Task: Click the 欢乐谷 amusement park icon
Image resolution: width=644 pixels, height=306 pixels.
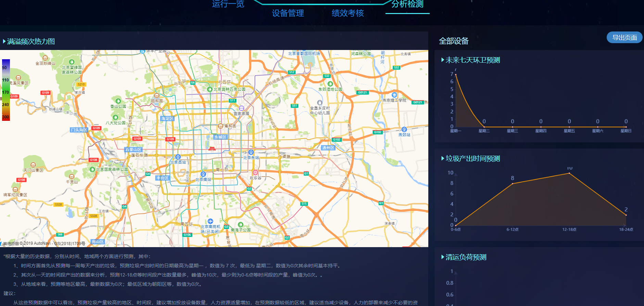Action: (x=255, y=173)
